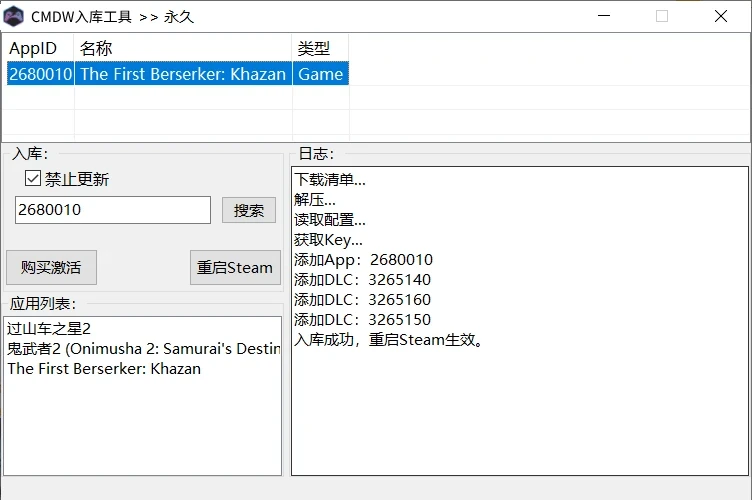Click the CMDW app icon in title bar
The height and width of the screenshot is (500, 752).
[x=14, y=17]
